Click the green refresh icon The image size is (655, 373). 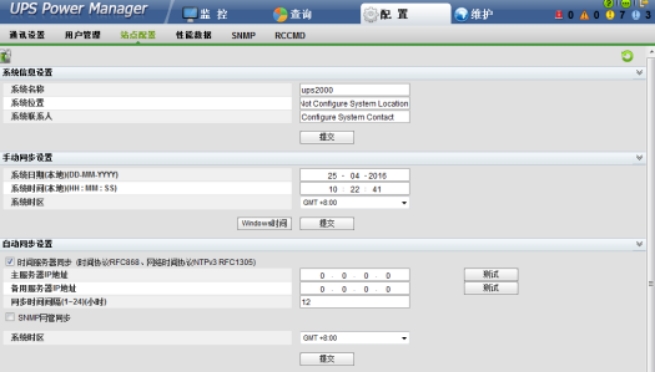coord(627,56)
